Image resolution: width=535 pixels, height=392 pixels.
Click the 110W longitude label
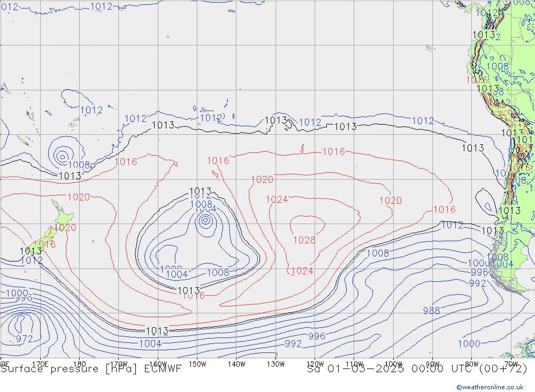pos(354,364)
